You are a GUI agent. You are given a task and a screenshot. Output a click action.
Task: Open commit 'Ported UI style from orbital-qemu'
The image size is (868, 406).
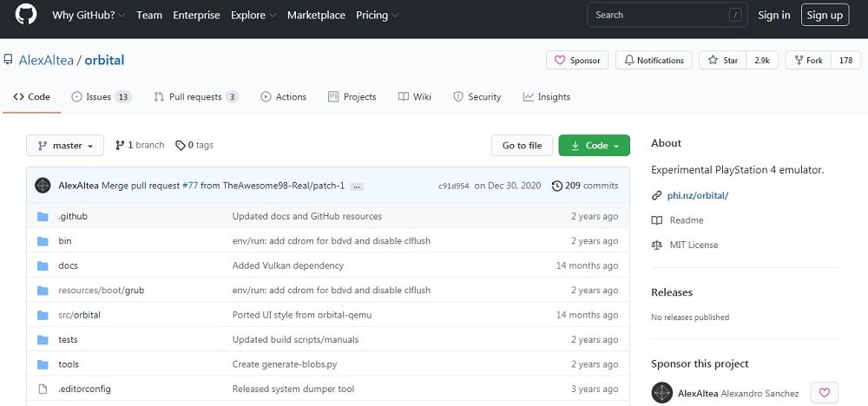[302, 315]
